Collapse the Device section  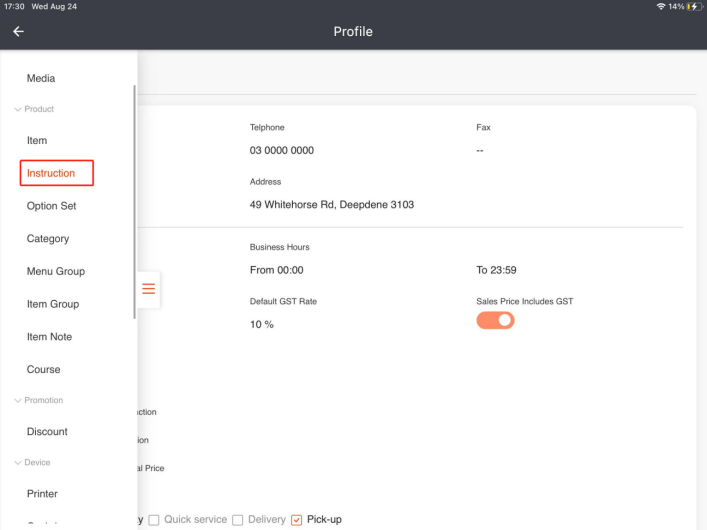pyautogui.click(x=32, y=462)
